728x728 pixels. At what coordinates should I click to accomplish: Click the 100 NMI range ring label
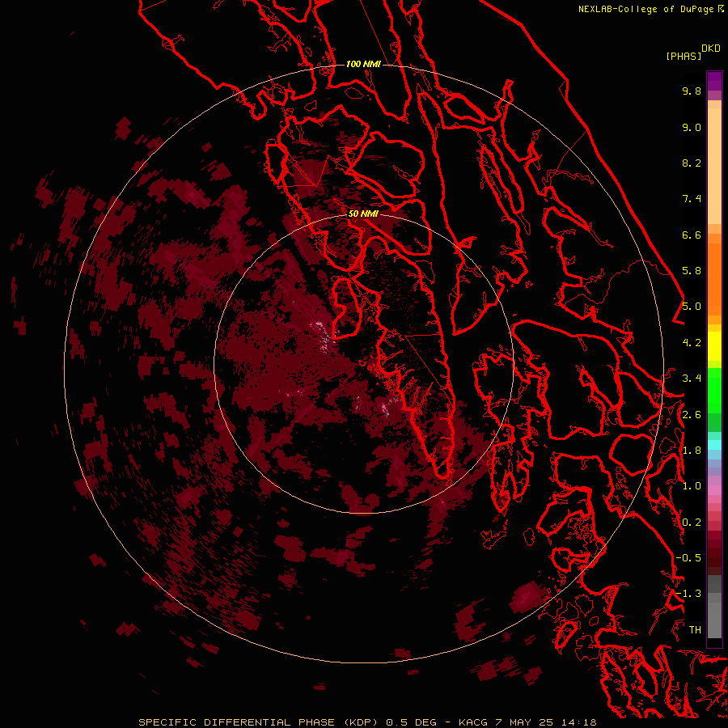tap(363, 64)
